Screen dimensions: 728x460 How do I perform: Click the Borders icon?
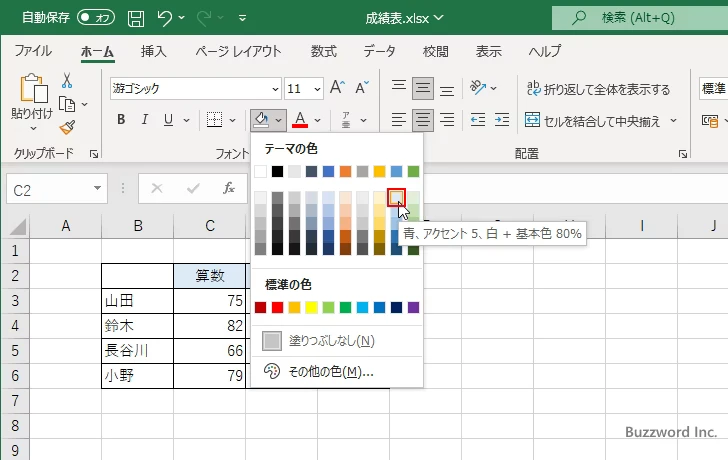[x=214, y=120]
